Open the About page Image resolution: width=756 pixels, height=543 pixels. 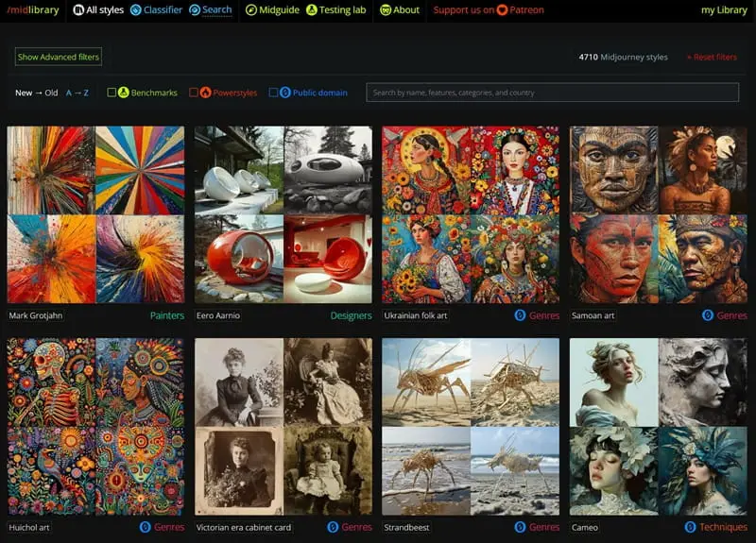pyautogui.click(x=400, y=10)
